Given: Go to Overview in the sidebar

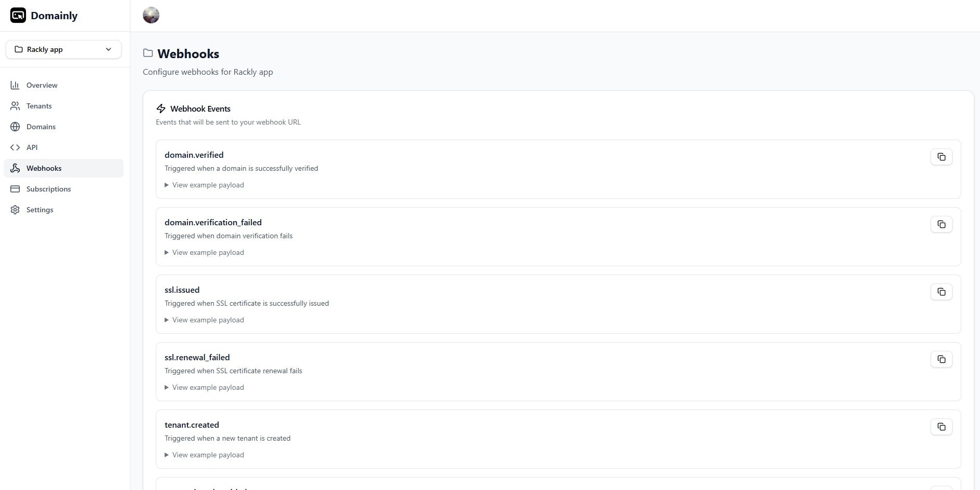Looking at the screenshot, I should [x=63, y=85].
